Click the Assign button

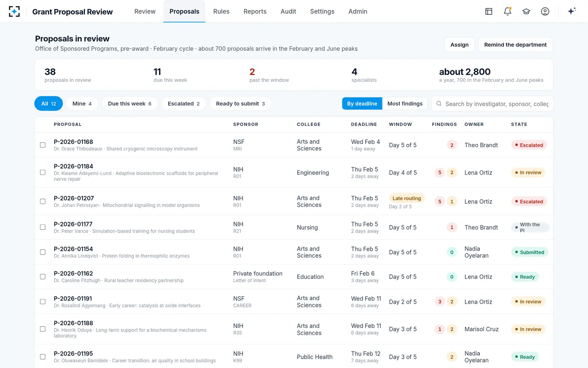[459, 45]
